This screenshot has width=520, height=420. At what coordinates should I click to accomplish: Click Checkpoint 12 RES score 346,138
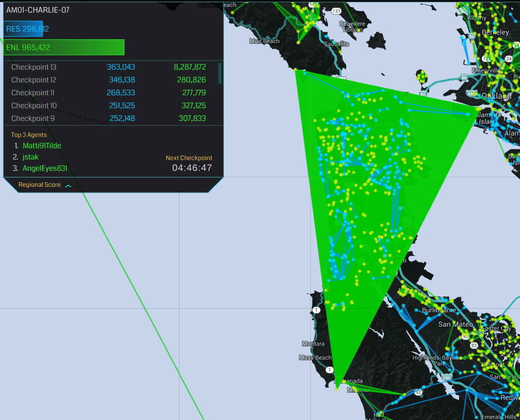(122, 80)
